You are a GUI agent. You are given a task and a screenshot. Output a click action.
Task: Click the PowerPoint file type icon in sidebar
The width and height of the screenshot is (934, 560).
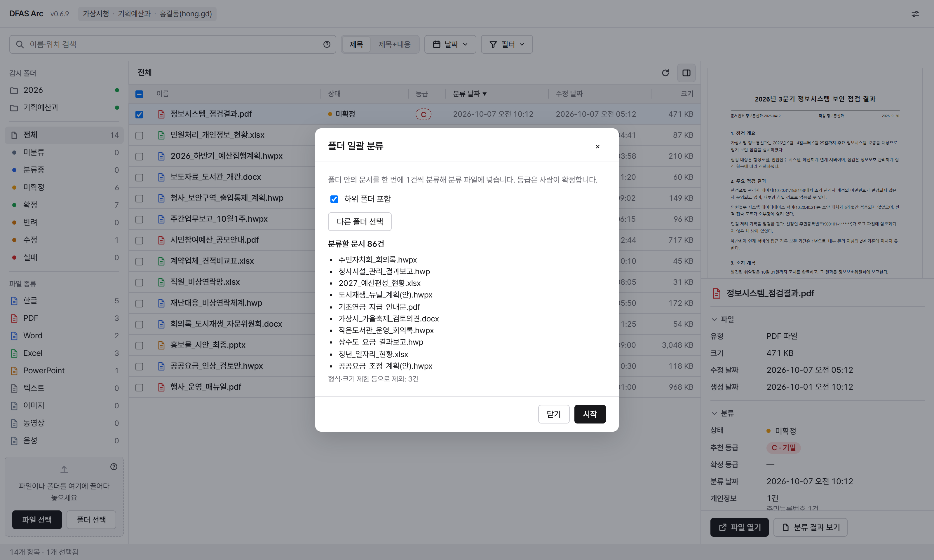14,371
